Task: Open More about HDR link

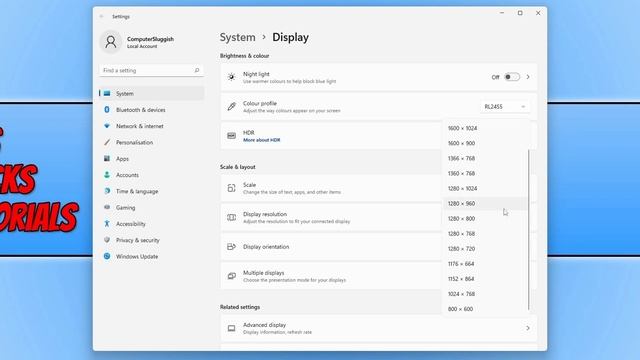Action: pos(262,140)
